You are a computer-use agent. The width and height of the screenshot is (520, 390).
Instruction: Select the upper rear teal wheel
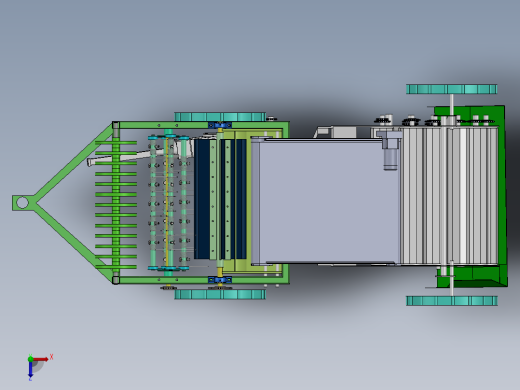click(452, 89)
